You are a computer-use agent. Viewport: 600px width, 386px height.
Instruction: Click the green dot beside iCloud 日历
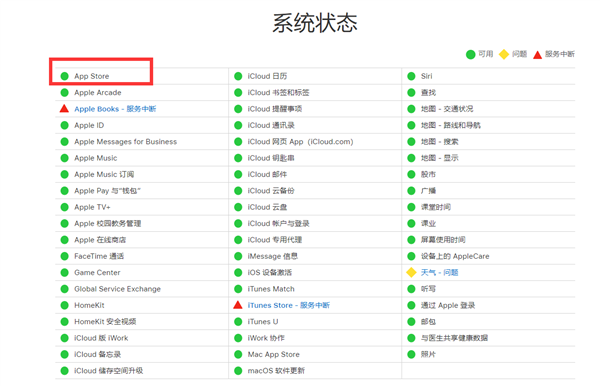(238, 76)
